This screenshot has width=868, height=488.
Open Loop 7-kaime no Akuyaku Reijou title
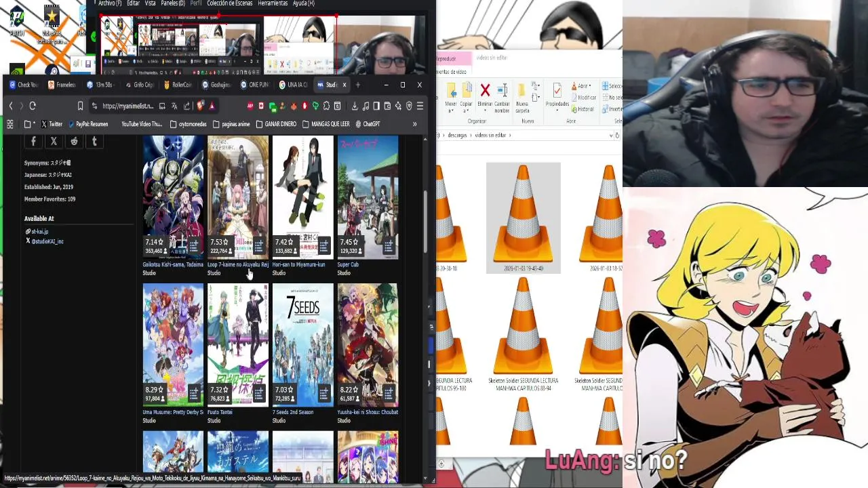[238, 264]
